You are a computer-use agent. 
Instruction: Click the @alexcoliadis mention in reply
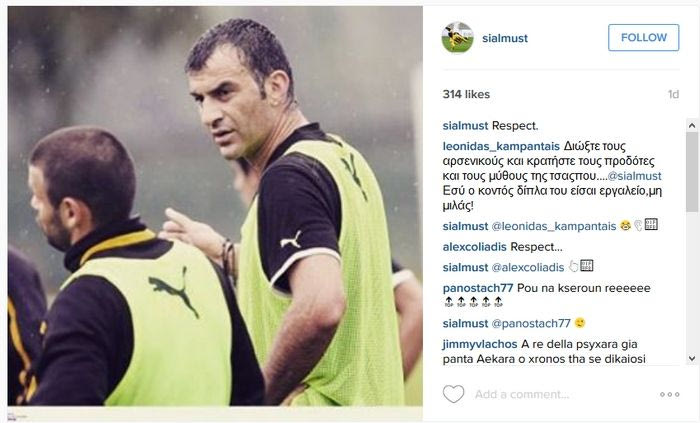click(528, 267)
